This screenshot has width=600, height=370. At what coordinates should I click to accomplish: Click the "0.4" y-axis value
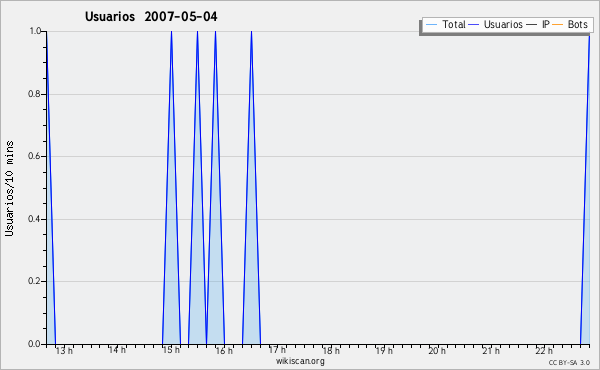tap(35, 219)
